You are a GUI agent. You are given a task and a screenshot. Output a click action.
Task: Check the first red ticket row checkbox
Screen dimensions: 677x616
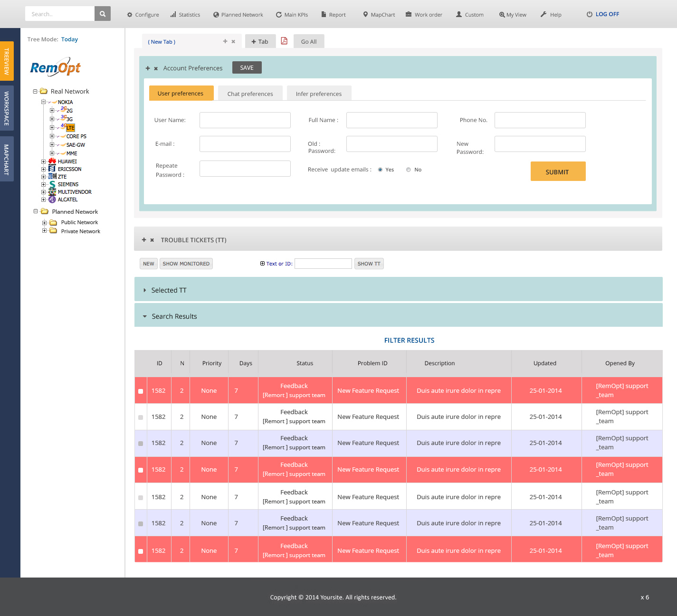click(141, 391)
